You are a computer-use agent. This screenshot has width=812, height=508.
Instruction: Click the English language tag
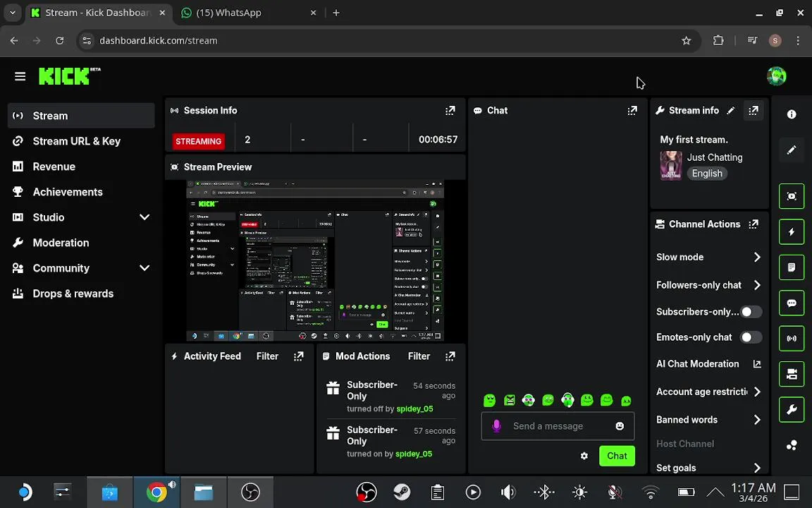pyautogui.click(x=707, y=174)
